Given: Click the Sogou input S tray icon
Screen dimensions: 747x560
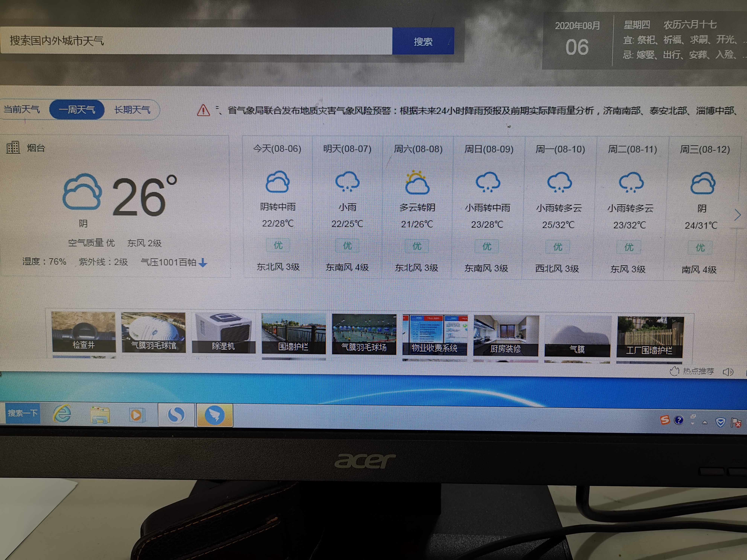Looking at the screenshot, I should pyautogui.click(x=665, y=420).
